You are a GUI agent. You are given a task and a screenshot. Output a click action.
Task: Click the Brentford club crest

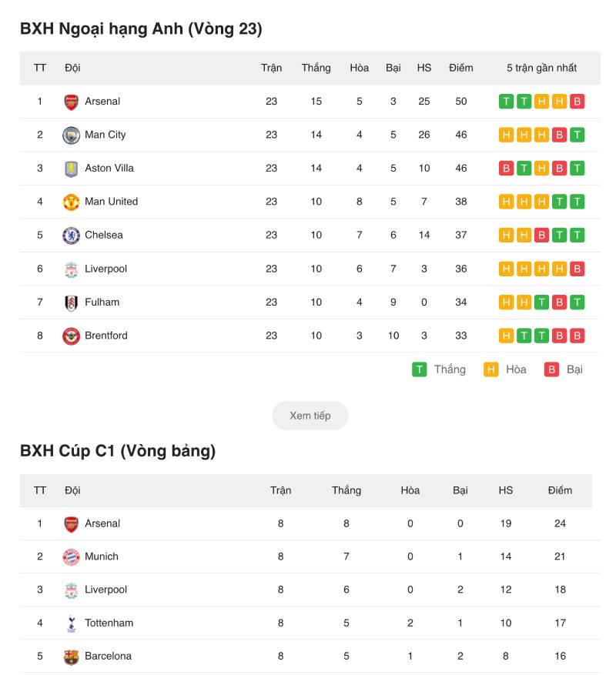click(x=71, y=336)
